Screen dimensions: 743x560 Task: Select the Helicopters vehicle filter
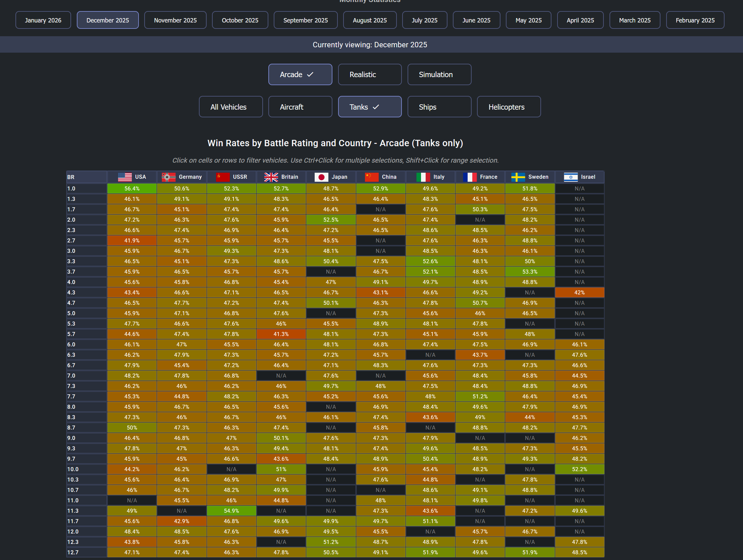coord(509,107)
